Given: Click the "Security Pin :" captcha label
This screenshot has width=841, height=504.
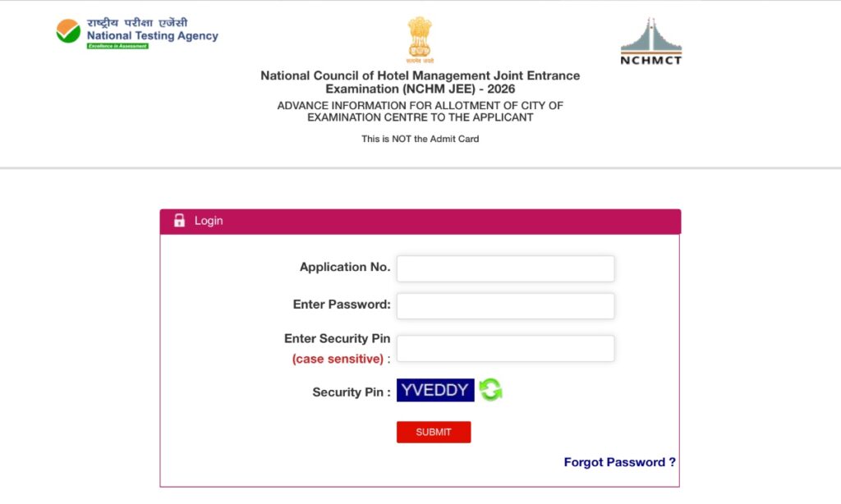Looking at the screenshot, I should coord(352,392).
